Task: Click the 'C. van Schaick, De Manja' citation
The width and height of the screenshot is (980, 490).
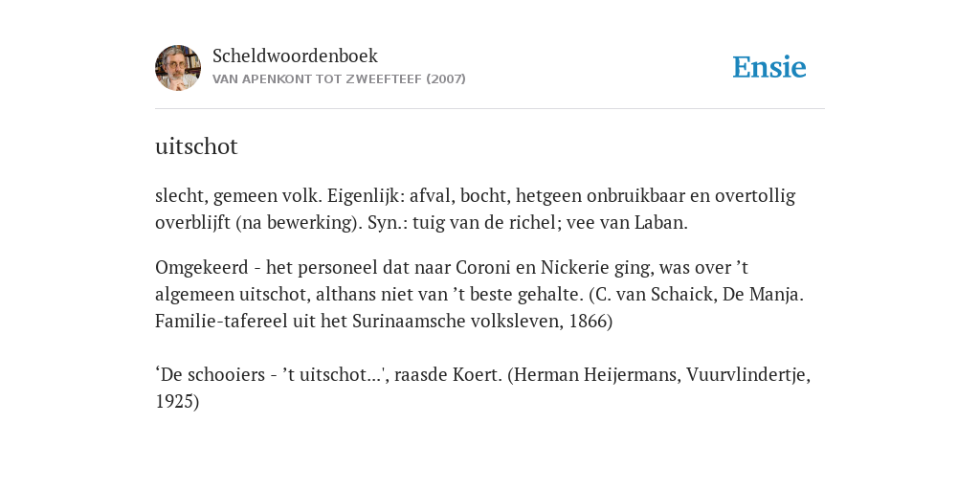Action: point(698,294)
